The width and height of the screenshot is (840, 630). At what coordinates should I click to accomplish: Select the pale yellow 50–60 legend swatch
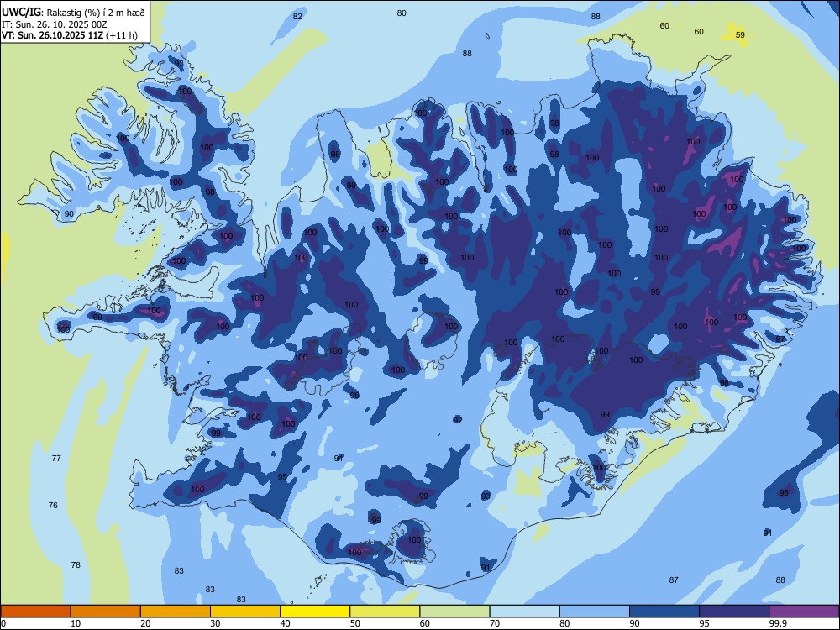click(385, 612)
